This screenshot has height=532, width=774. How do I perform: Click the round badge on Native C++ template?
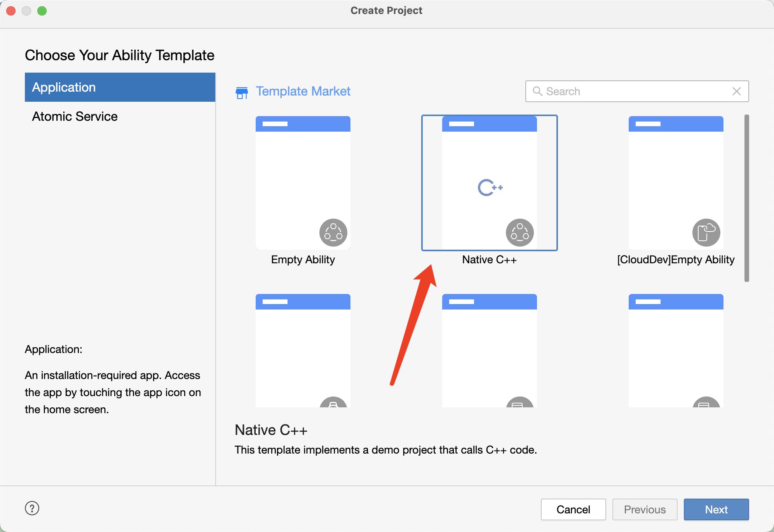click(x=519, y=232)
